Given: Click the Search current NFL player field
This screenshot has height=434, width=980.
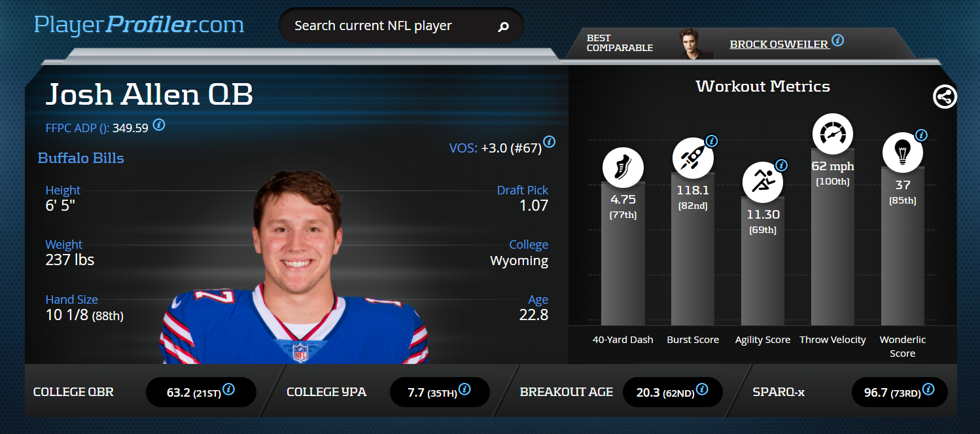Looking at the screenshot, I should [x=389, y=26].
